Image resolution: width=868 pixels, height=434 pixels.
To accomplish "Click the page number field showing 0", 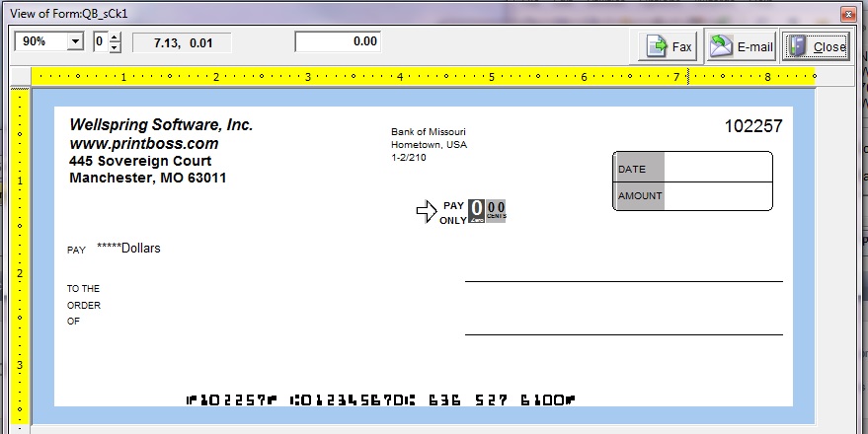I will 101,42.
